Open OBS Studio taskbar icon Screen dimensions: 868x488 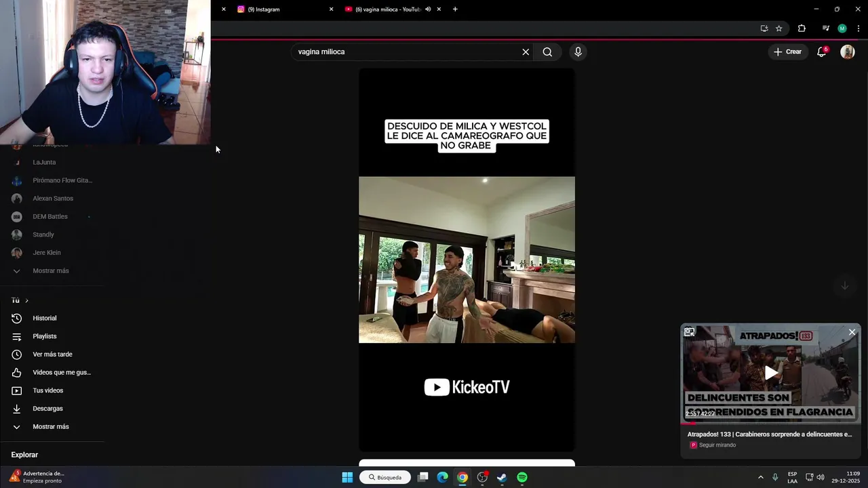click(482, 477)
